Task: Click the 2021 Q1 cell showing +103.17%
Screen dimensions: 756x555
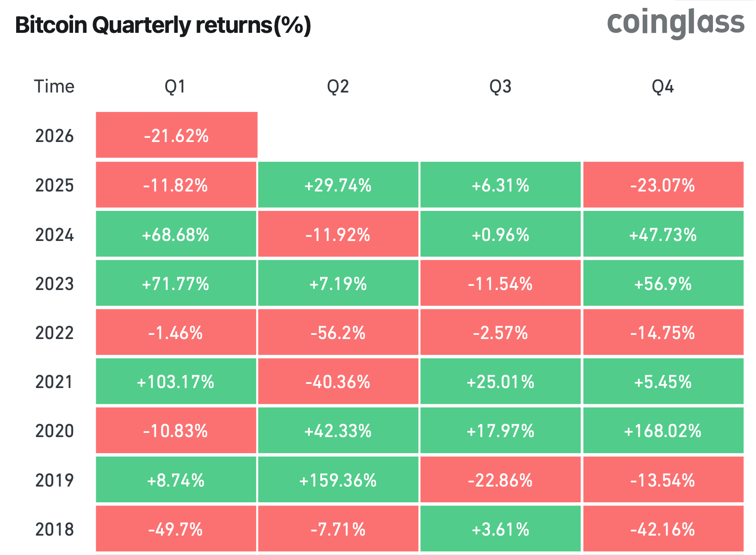Action: 175,382
